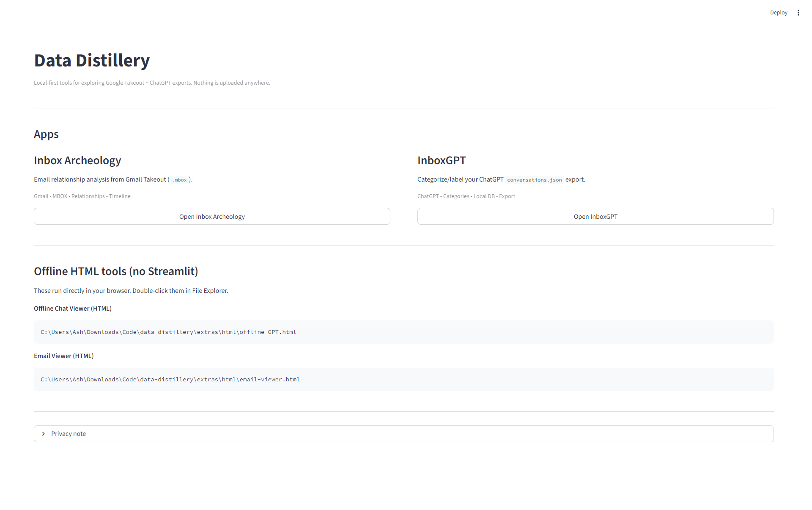812x510 pixels.
Task: Click the Inbox Archeology heading
Action: [77, 160]
